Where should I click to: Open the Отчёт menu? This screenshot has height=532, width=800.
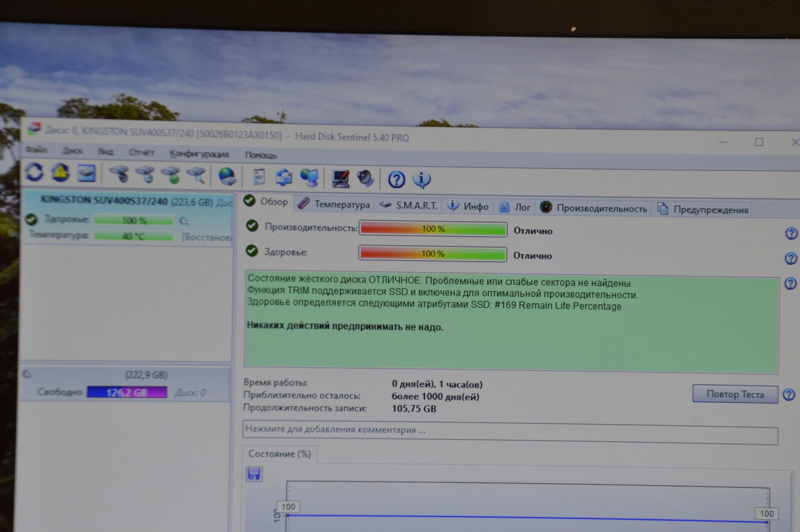141,152
